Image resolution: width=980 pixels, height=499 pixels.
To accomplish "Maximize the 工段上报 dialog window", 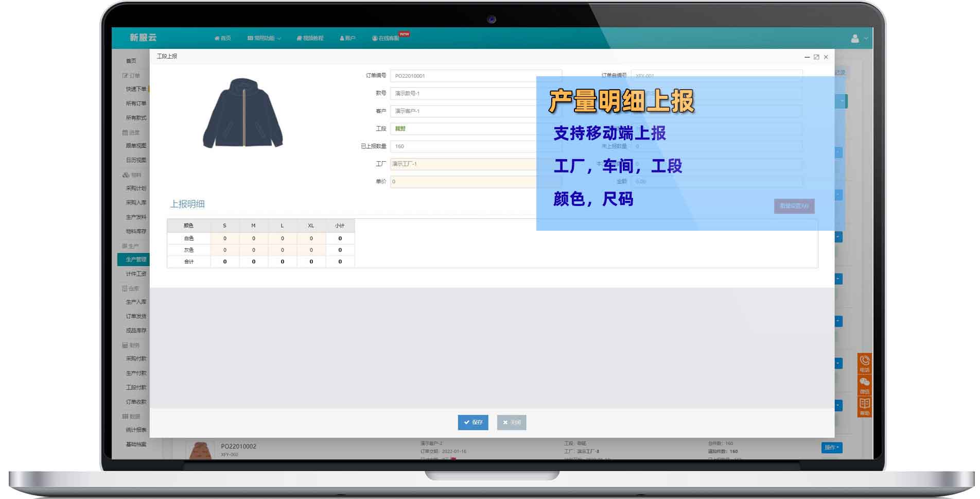I will (816, 57).
